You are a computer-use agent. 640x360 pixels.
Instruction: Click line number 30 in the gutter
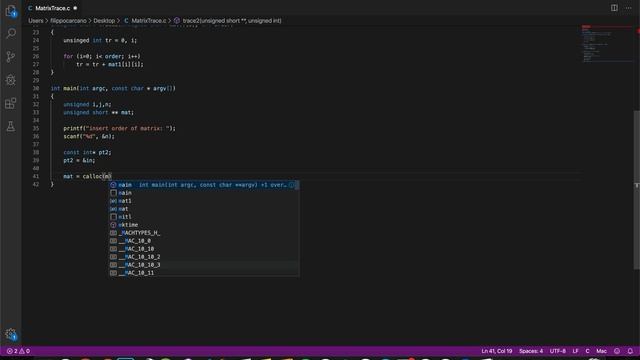coord(36,88)
